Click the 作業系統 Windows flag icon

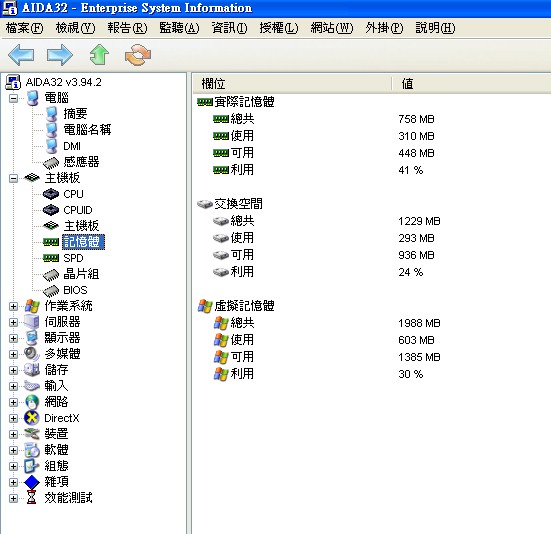32,306
